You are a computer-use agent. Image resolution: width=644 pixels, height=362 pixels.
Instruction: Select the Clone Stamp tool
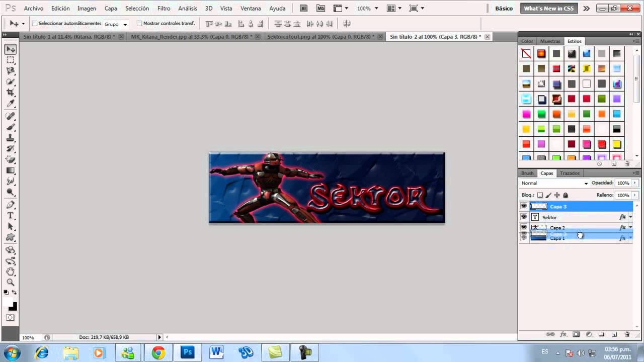click(x=10, y=138)
